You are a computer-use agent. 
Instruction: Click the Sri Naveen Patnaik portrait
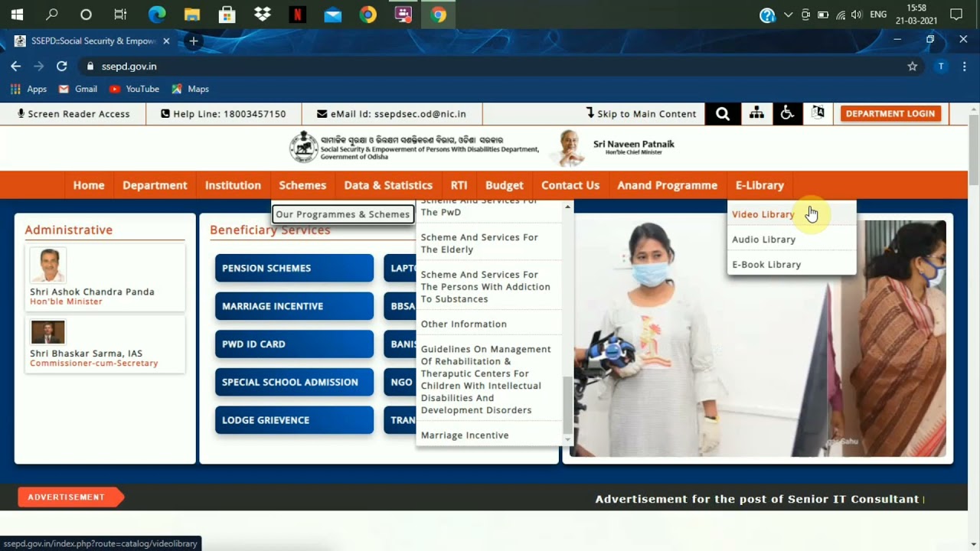tap(567, 148)
